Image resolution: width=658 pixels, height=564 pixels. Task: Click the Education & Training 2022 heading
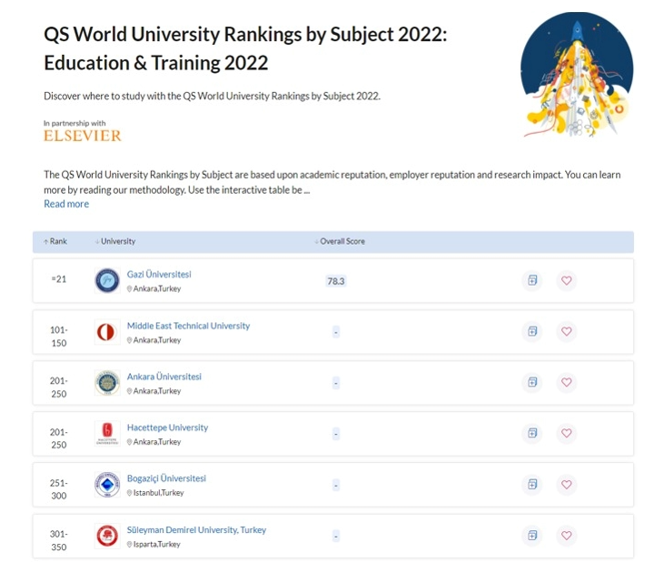[156, 63]
